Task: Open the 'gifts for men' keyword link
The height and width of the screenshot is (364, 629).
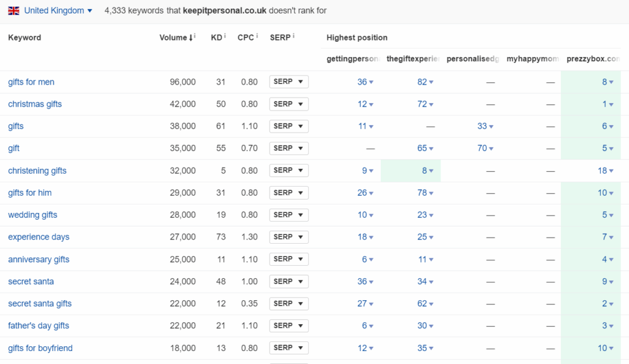Action: (x=31, y=82)
